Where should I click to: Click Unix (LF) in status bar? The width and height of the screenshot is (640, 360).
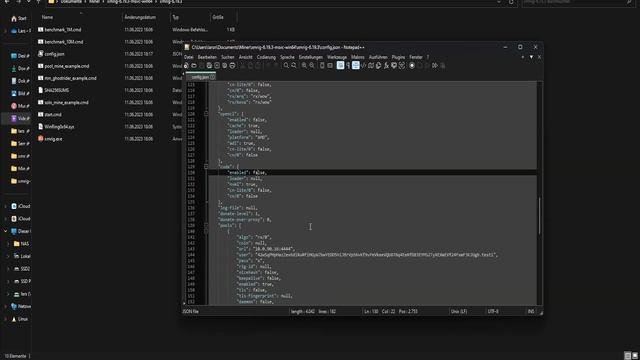(x=459, y=311)
